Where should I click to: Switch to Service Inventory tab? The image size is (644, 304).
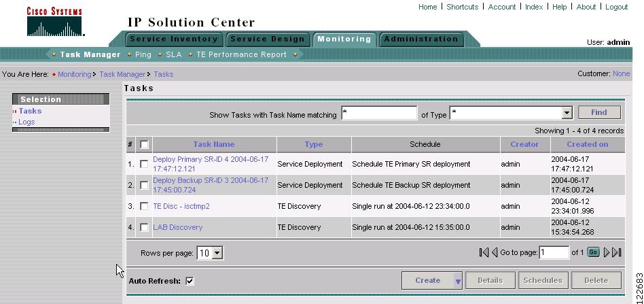pos(174,39)
